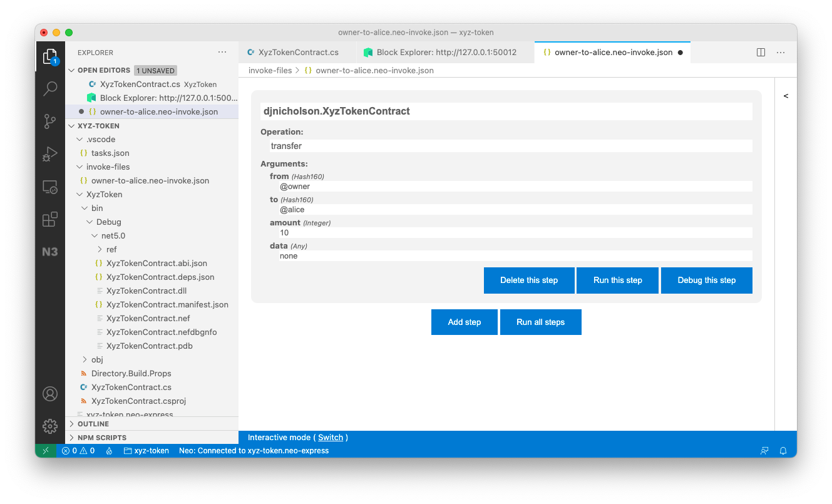832x504 pixels.
Task: Open notifications bell in status bar
Action: [x=783, y=450]
